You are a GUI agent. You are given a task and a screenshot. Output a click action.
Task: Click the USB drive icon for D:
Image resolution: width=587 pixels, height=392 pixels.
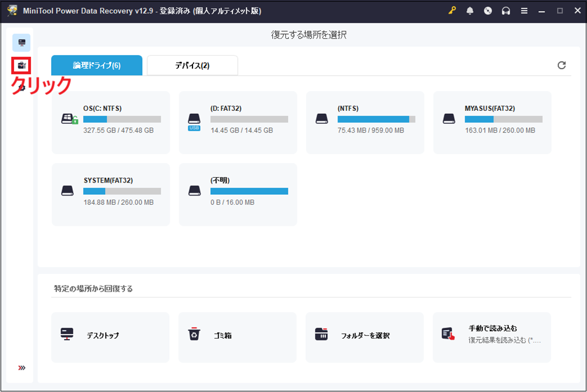pyautogui.click(x=194, y=122)
